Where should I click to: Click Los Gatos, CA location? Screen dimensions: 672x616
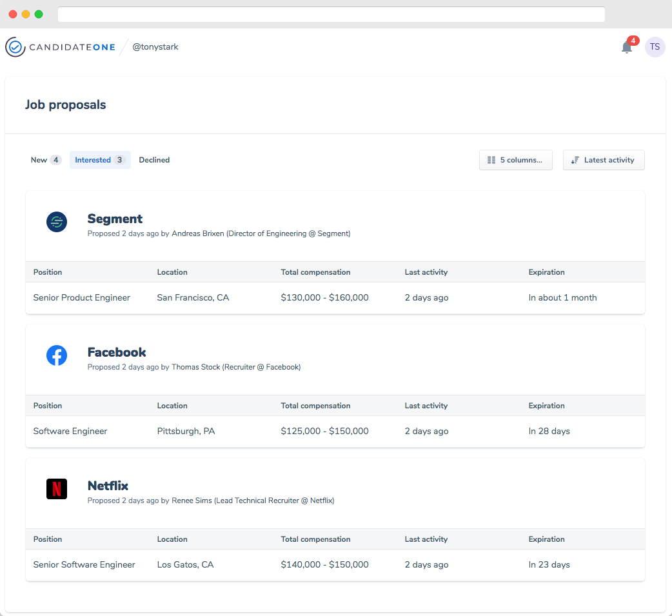pyautogui.click(x=185, y=564)
